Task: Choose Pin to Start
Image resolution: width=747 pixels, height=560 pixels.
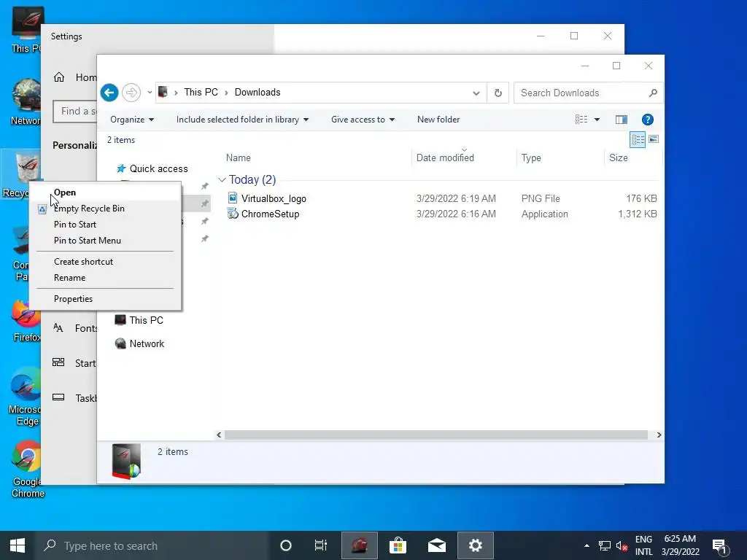Action: coord(105,225)
